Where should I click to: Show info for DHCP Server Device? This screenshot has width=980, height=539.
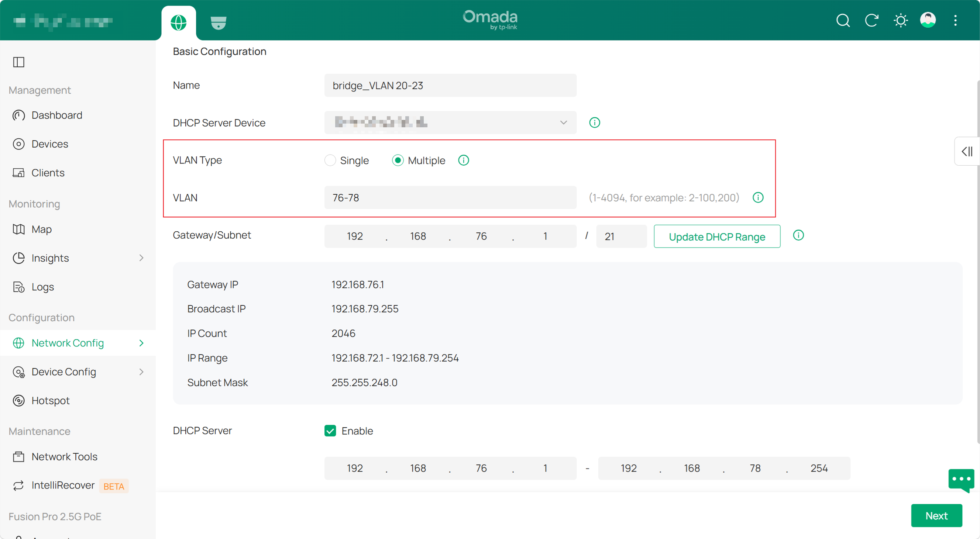[595, 123]
